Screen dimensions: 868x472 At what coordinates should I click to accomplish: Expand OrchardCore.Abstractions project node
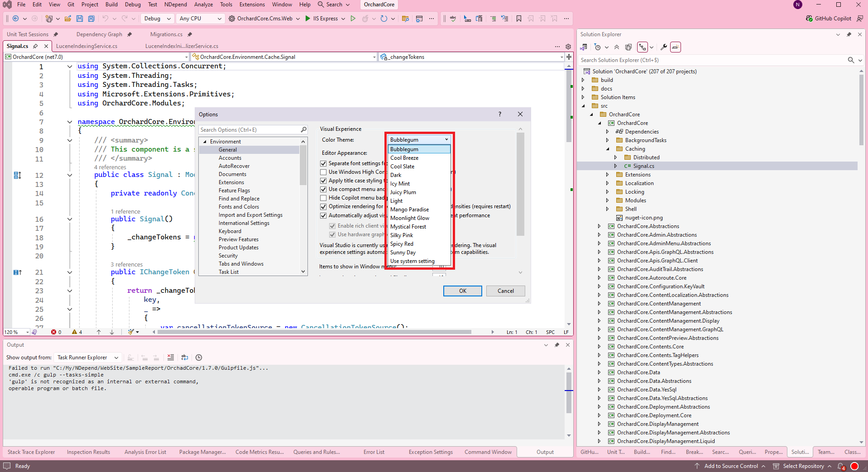click(x=599, y=226)
